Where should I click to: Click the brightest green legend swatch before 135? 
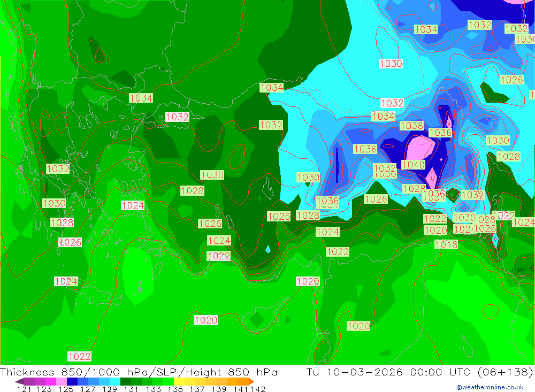(x=169, y=381)
